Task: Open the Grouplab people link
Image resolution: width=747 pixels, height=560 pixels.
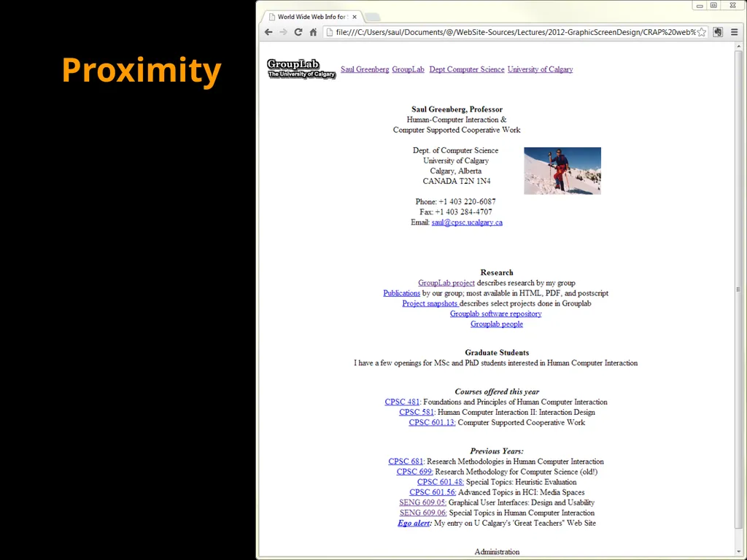Action: click(497, 324)
